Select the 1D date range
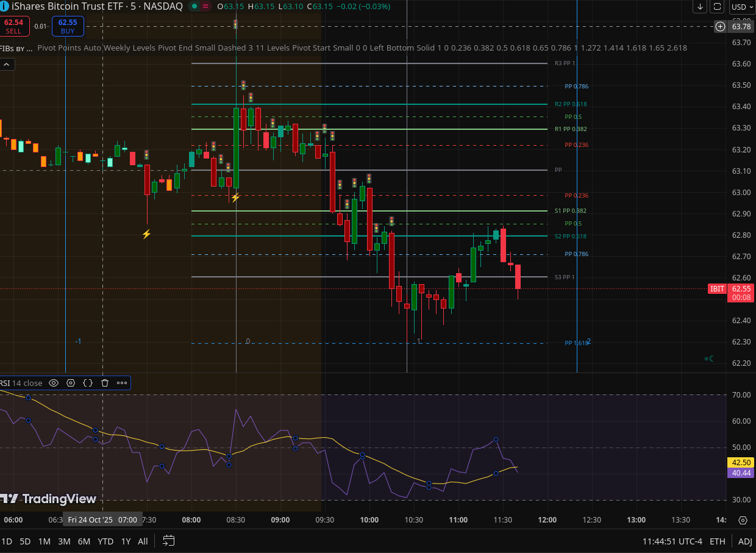 pyautogui.click(x=7, y=541)
